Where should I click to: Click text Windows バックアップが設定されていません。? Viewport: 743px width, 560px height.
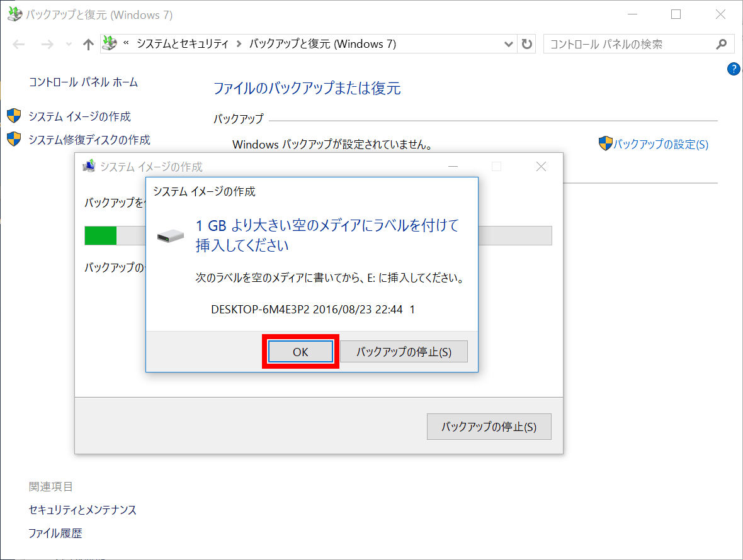click(333, 144)
